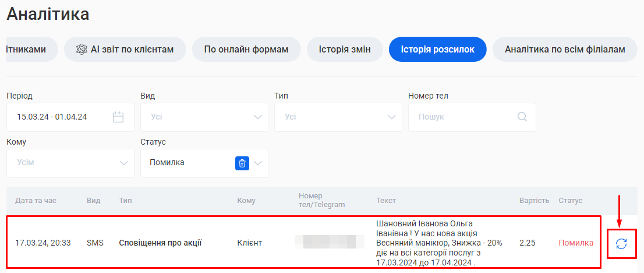Open the Історія змін tab

[345, 50]
